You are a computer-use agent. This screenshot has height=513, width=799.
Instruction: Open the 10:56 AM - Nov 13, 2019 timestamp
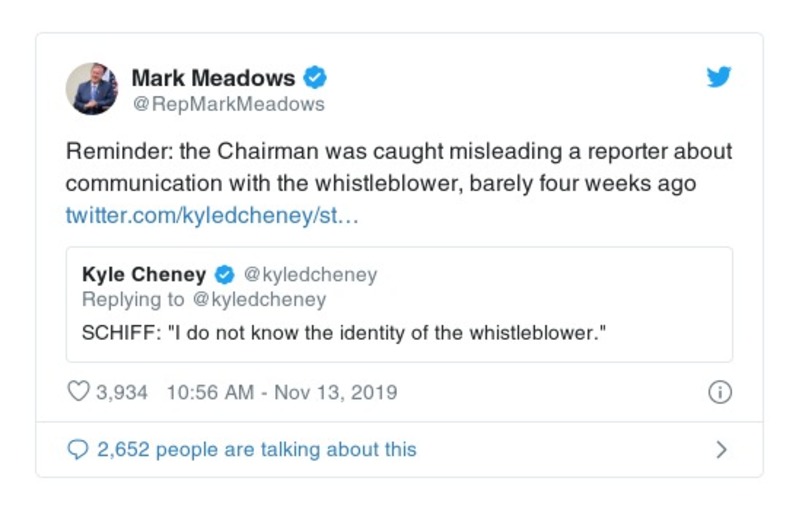coord(281,392)
